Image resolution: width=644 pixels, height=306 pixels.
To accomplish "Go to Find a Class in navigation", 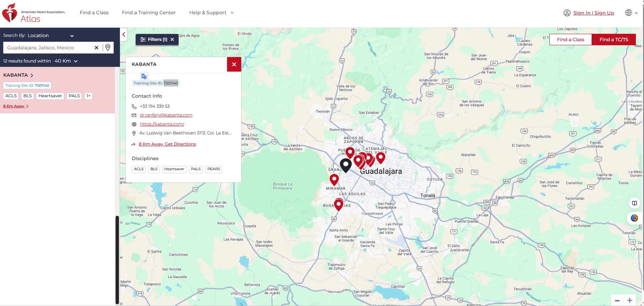I will tap(94, 13).
